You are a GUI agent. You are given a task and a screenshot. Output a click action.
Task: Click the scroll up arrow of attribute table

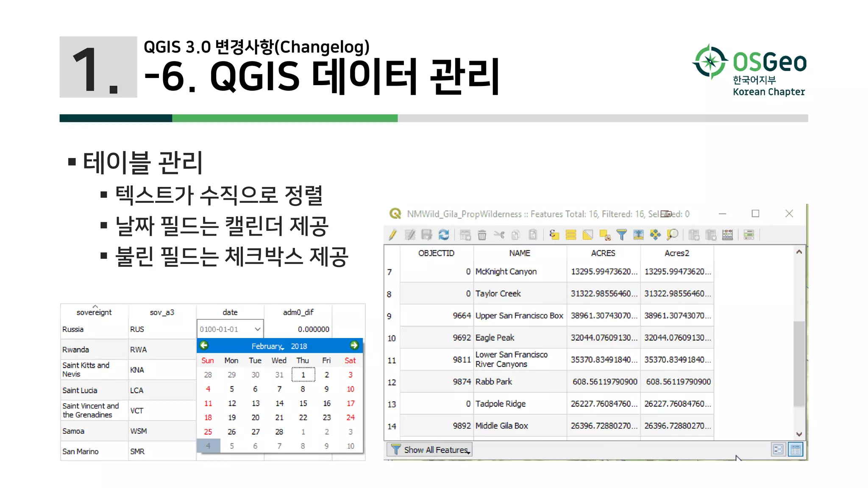(x=799, y=252)
